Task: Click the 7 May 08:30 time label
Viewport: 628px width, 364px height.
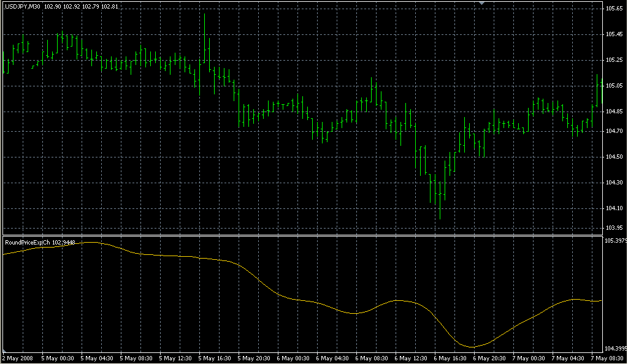Action: point(607,358)
